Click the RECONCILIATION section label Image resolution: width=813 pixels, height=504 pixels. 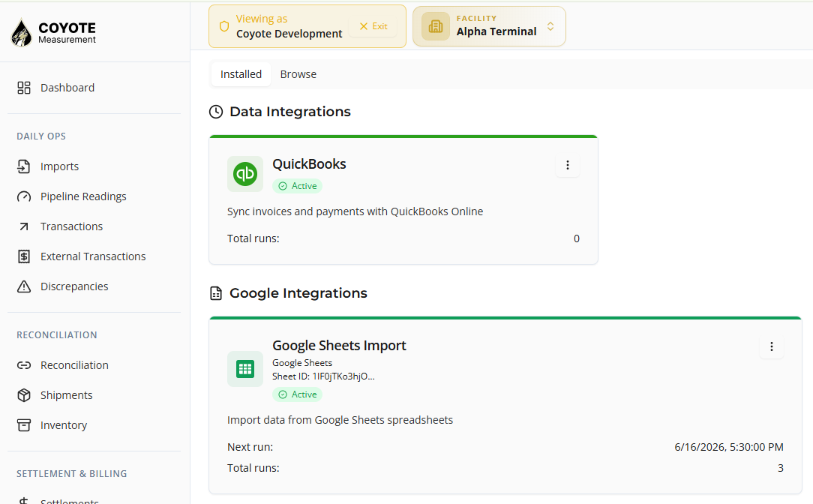click(56, 335)
